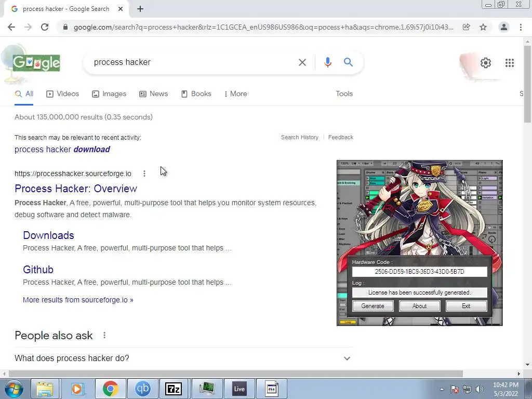The height and width of the screenshot is (399, 532).
Task: Open the Downloads sitelink
Action: [48, 235]
